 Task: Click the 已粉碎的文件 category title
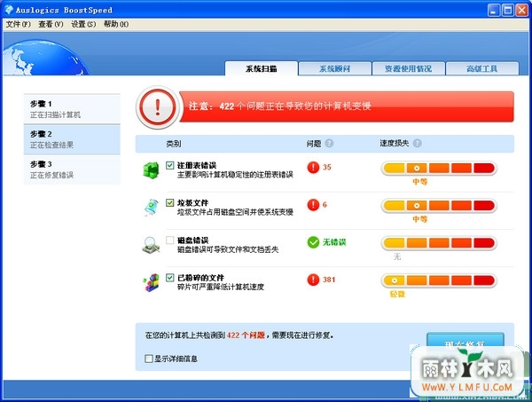[x=200, y=278]
